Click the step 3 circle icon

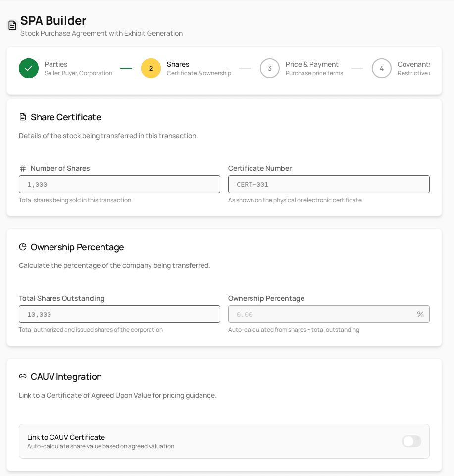click(x=270, y=68)
